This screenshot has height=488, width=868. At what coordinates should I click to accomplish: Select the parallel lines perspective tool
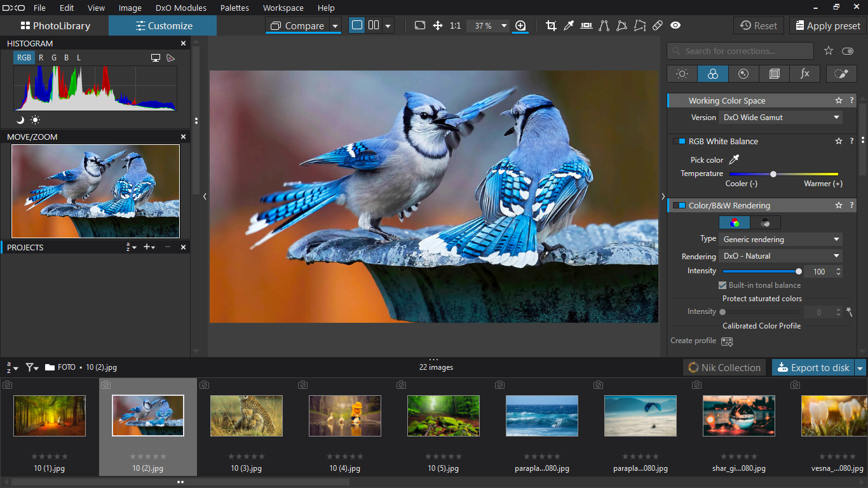pyautogui.click(x=604, y=25)
